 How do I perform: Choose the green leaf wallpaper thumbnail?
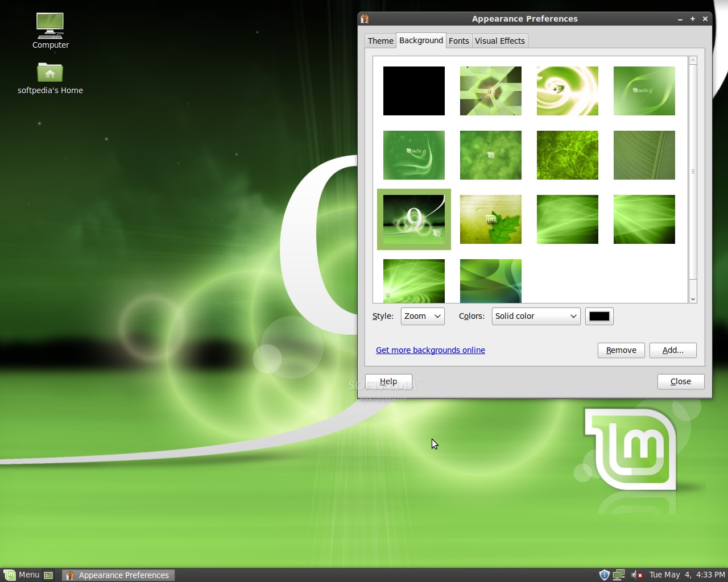click(490, 219)
